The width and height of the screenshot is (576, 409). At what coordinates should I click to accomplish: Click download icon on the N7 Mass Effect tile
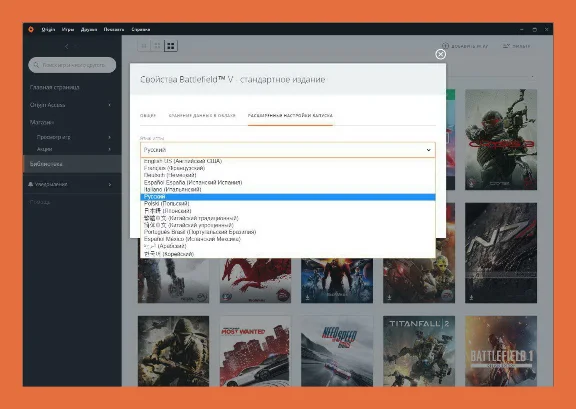(471, 297)
